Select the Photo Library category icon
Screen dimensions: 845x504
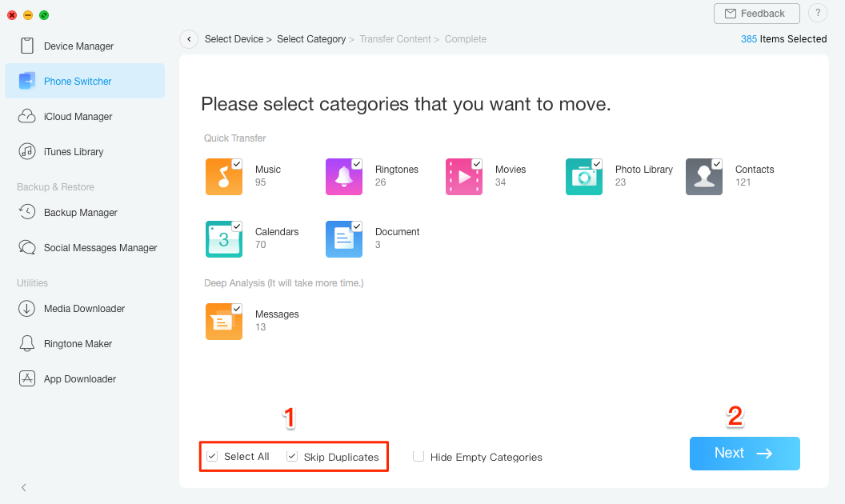coord(584,177)
